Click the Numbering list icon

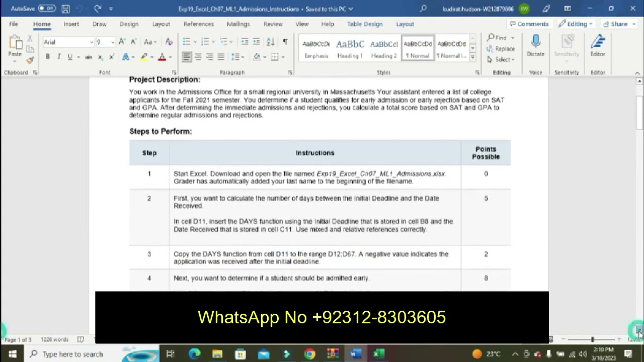point(205,42)
